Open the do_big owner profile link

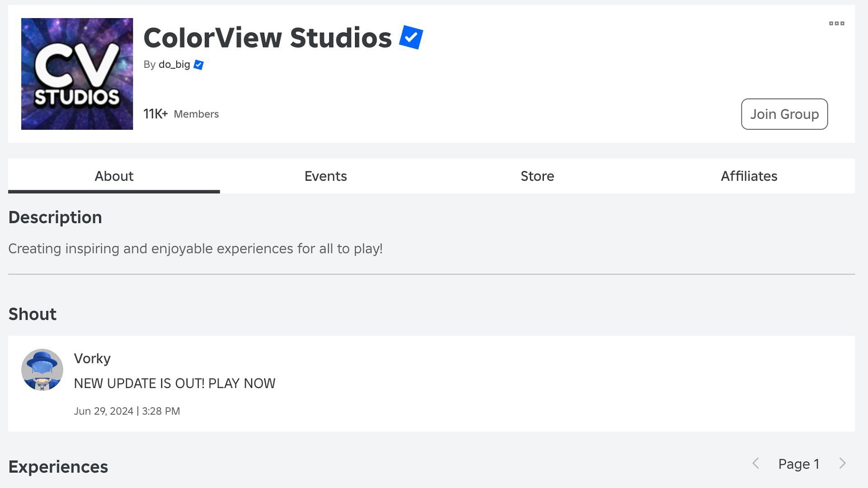click(174, 65)
